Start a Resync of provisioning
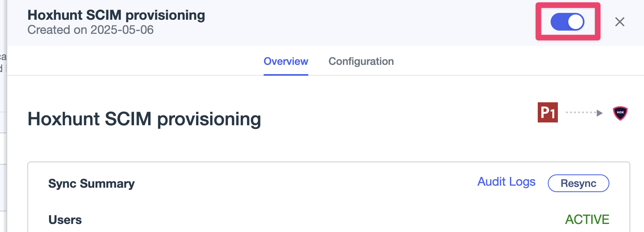 tap(578, 183)
